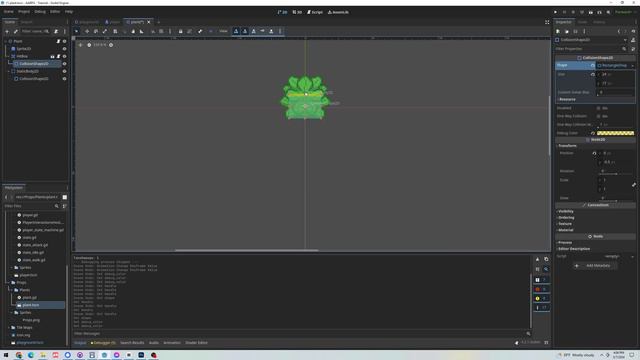Run the project with the play icon
This screenshot has height=360, width=640.
coord(555,12)
